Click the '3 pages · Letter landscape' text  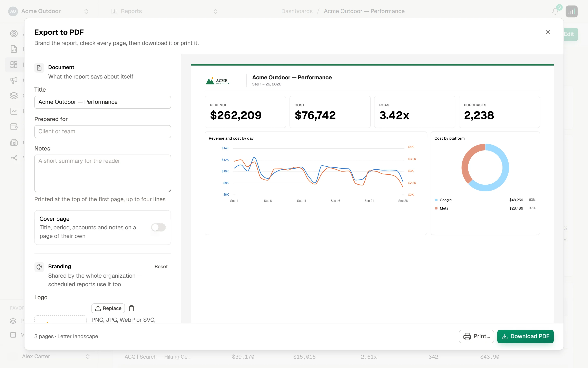tap(66, 336)
